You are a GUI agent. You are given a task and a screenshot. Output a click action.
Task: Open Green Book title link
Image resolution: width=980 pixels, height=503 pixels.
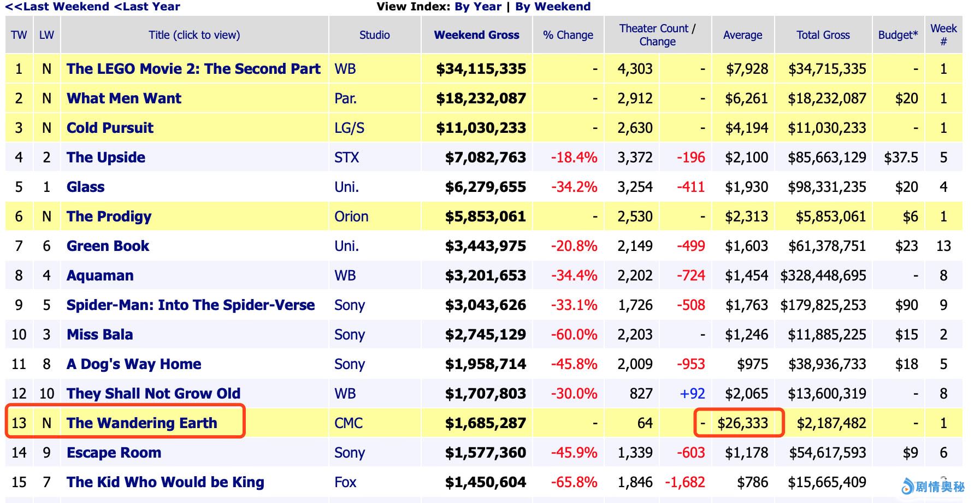click(108, 246)
